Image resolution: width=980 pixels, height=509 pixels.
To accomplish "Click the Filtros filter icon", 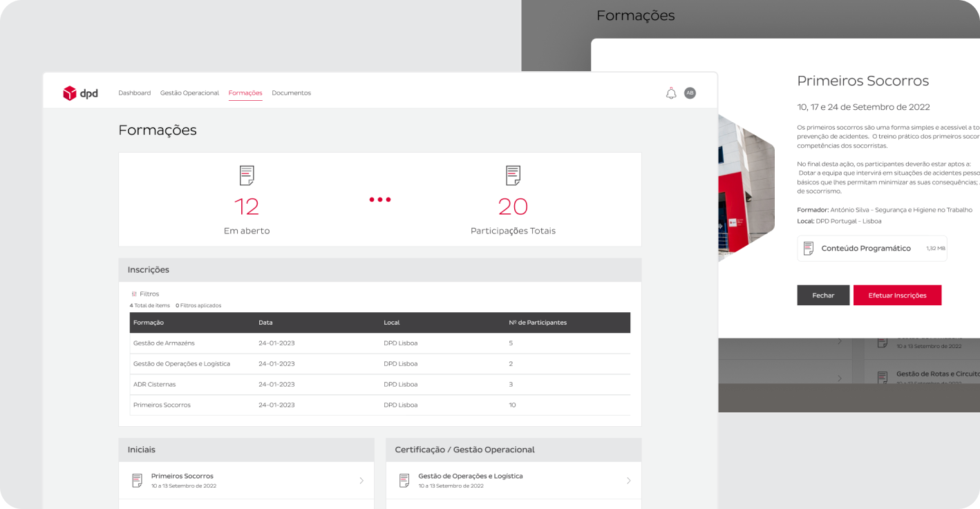I will tap(134, 294).
